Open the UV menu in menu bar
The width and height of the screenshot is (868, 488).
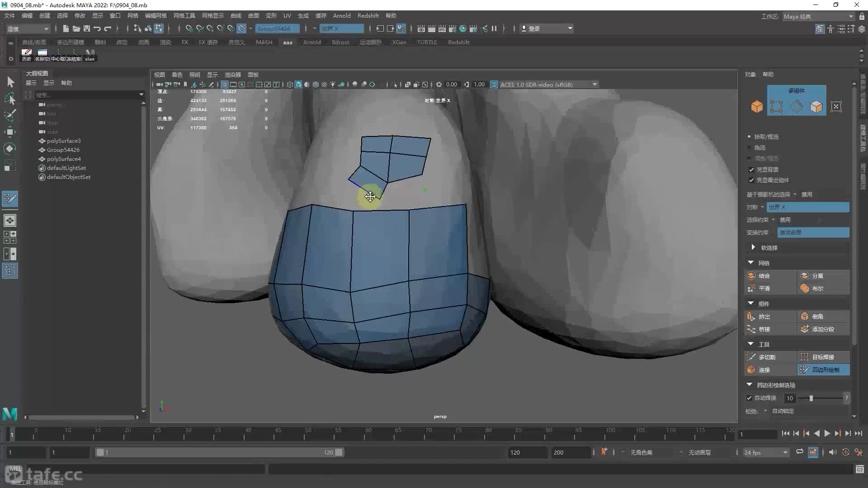287,15
